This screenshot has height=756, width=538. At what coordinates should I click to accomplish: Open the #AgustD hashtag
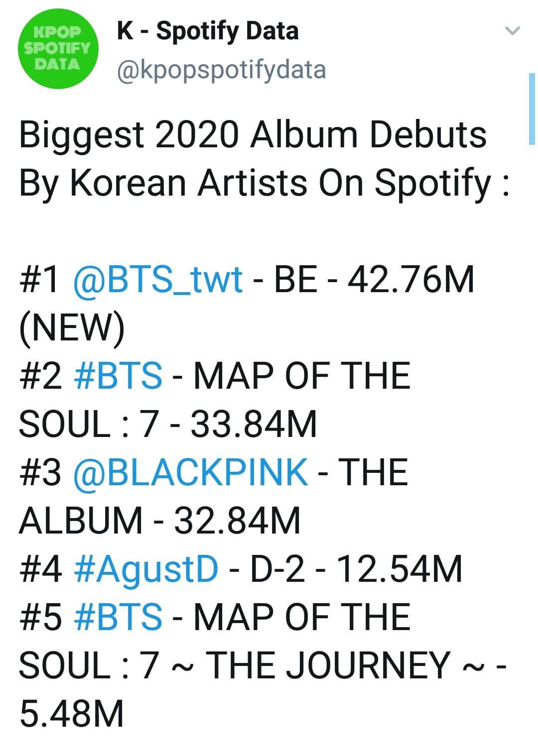coord(146,569)
